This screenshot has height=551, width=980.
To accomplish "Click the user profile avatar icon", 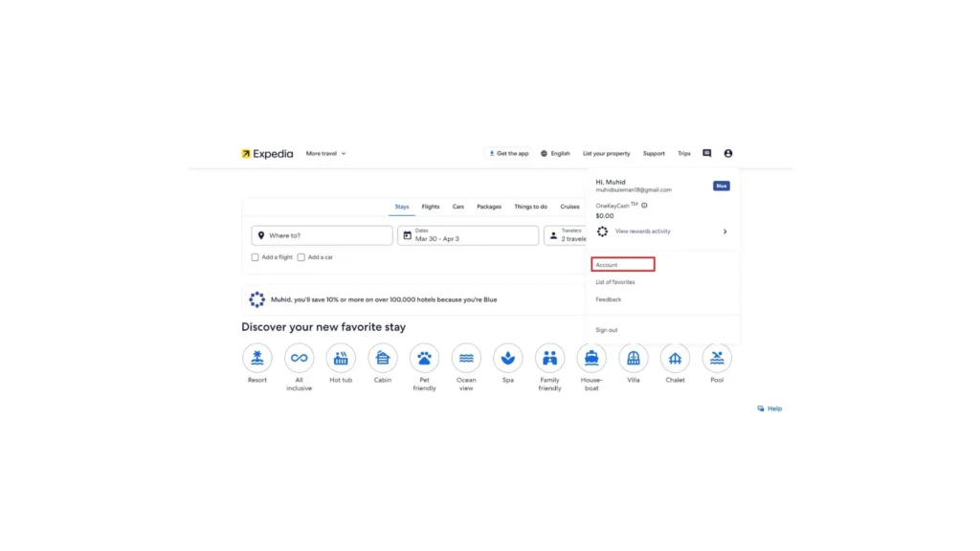I will [x=728, y=153].
